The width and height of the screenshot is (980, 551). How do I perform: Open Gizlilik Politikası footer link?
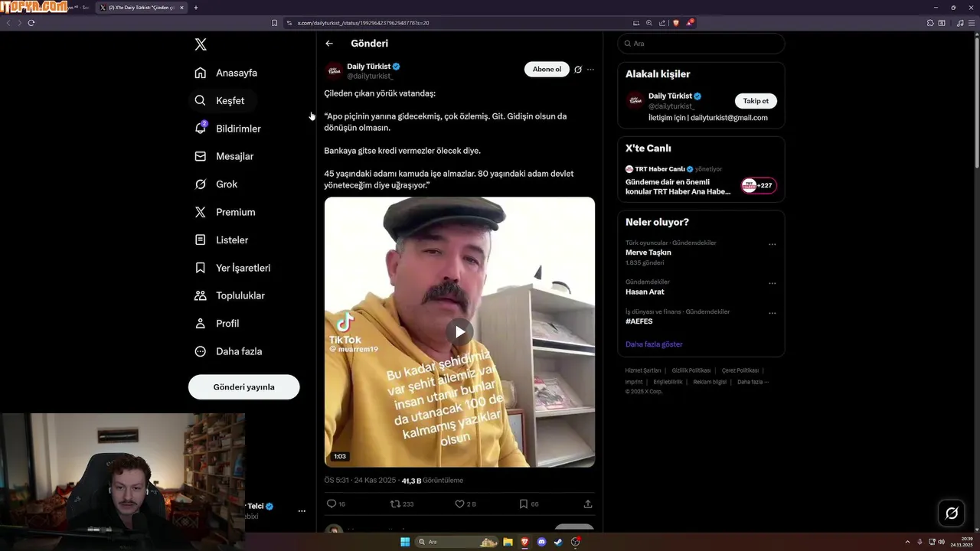point(691,370)
